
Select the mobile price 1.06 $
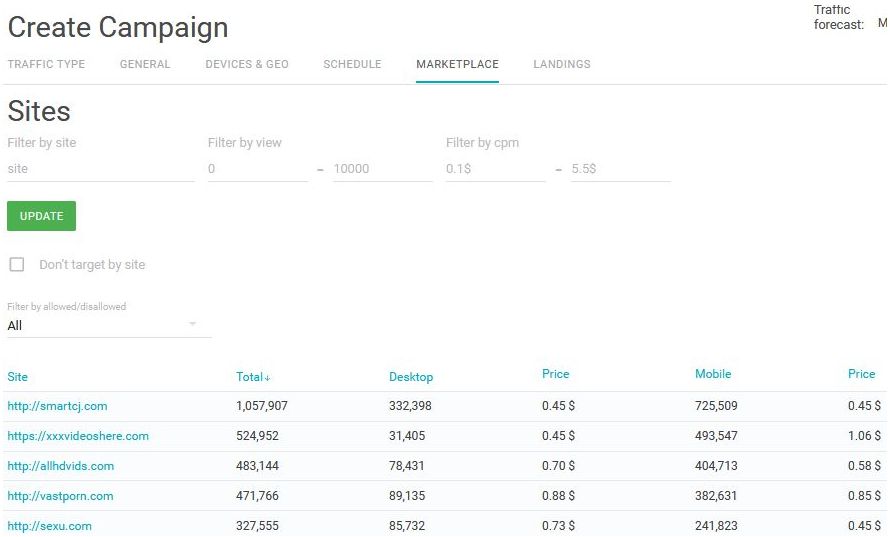[864, 436]
